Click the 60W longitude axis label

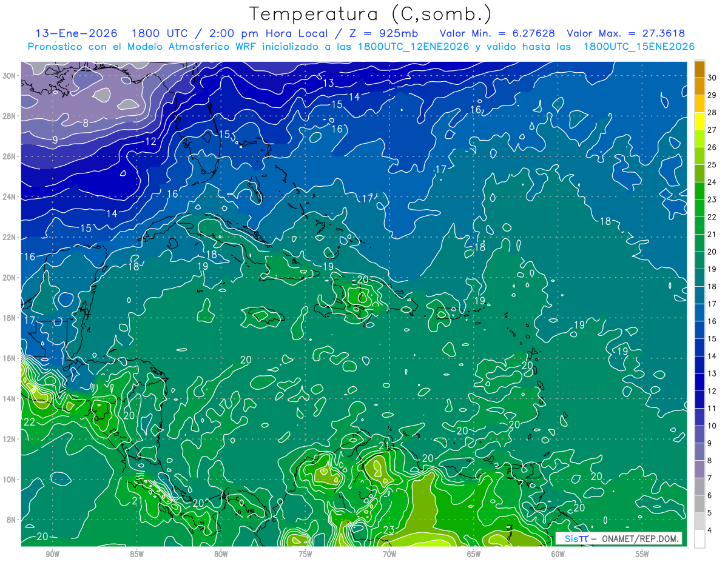click(x=558, y=554)
